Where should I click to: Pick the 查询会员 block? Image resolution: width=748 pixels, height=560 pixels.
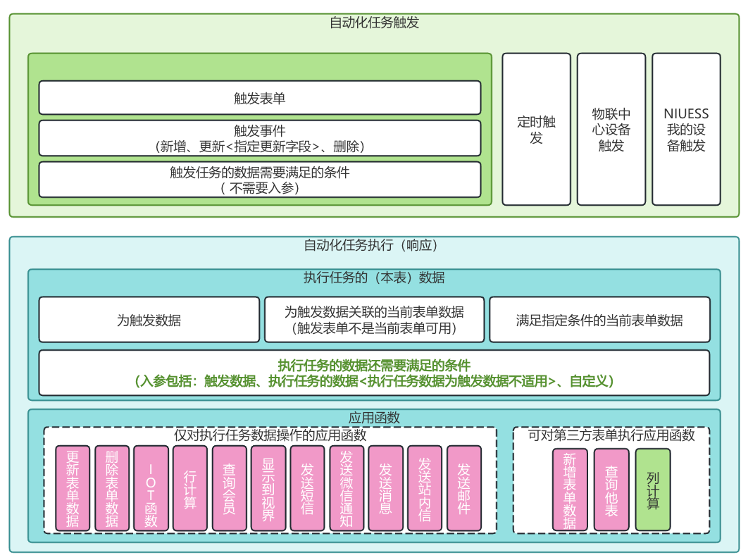tap(229, 488)
